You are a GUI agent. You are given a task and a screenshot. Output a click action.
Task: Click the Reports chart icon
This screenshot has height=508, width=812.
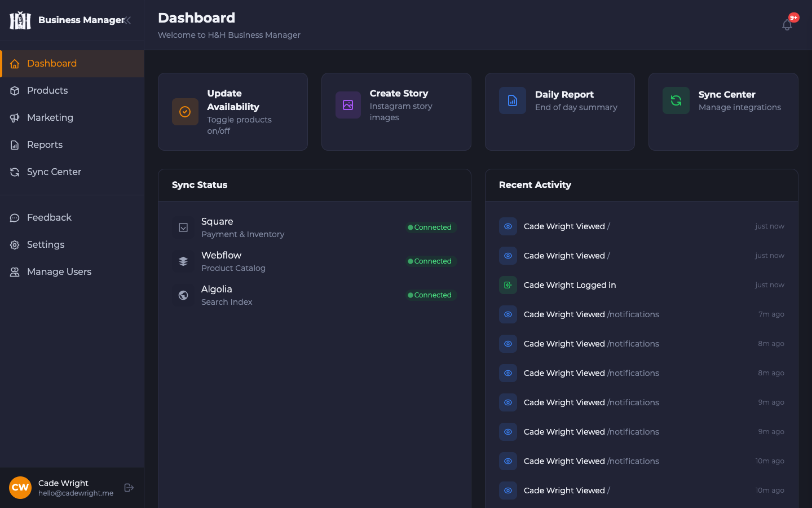click(x=15, y=145)
